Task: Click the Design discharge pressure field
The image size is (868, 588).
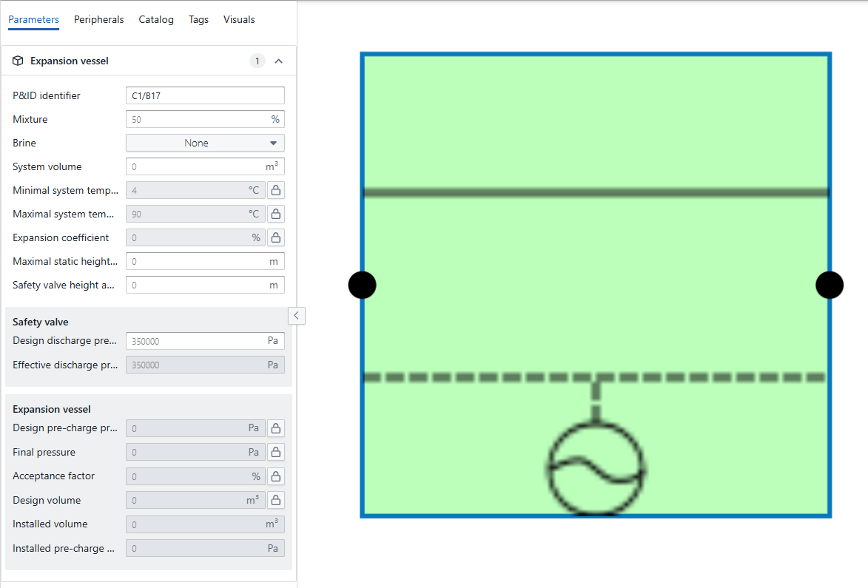Action: (x=196, y=341)
